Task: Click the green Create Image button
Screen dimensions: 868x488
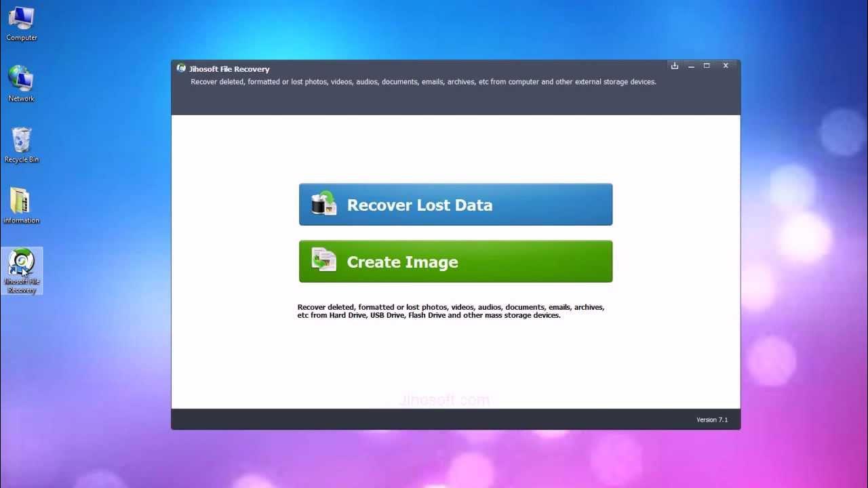Action: tap(456, 262)
